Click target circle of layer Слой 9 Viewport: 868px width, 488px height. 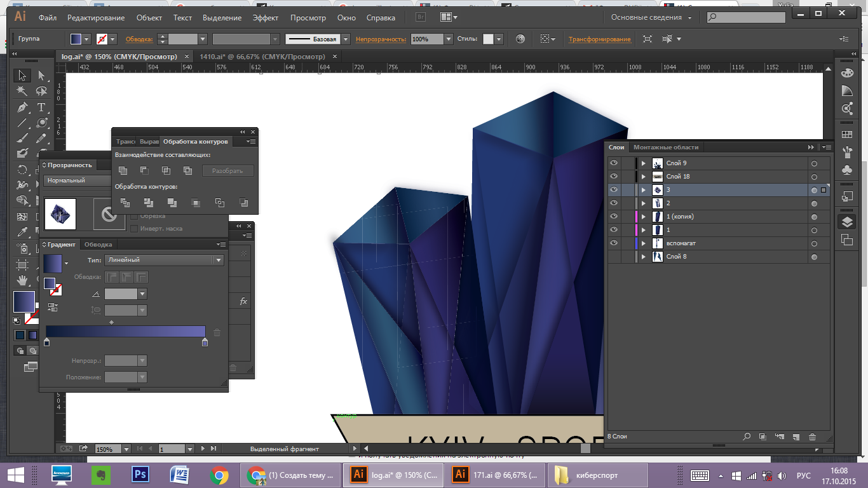(x=814, y=163)
